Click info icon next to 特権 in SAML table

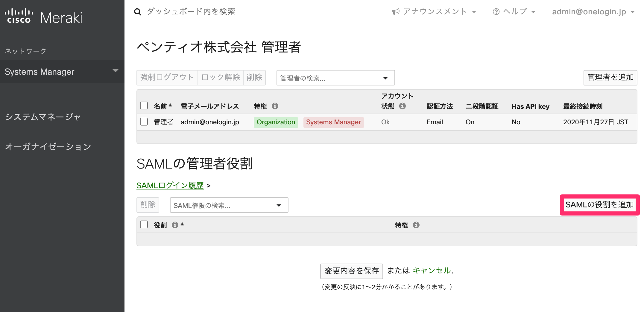point(416,225)
